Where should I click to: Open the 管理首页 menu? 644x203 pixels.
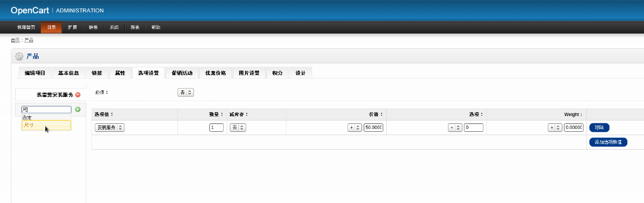26,27
